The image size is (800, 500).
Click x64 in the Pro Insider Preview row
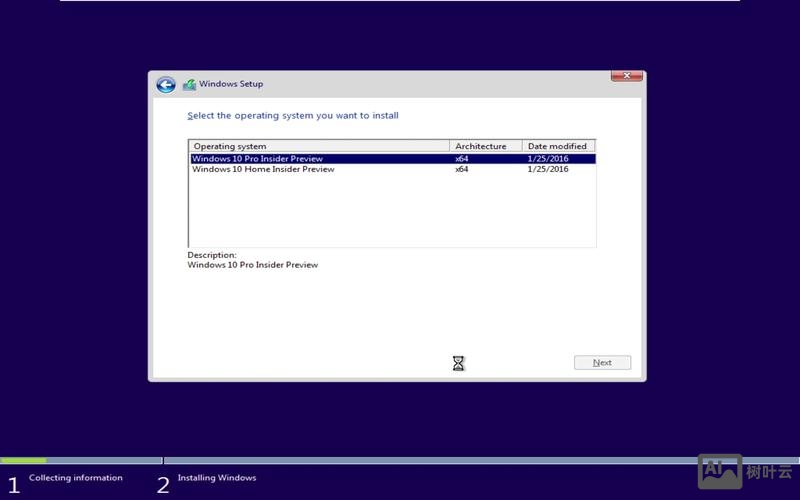coord(461,158)
